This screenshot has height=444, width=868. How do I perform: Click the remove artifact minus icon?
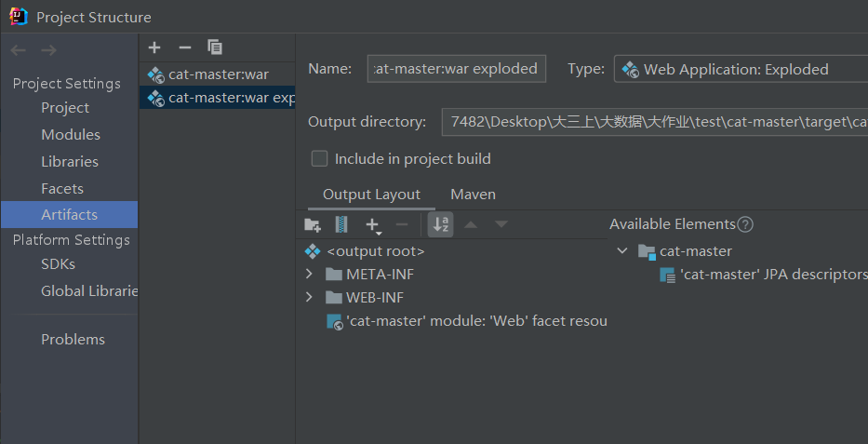184,47
